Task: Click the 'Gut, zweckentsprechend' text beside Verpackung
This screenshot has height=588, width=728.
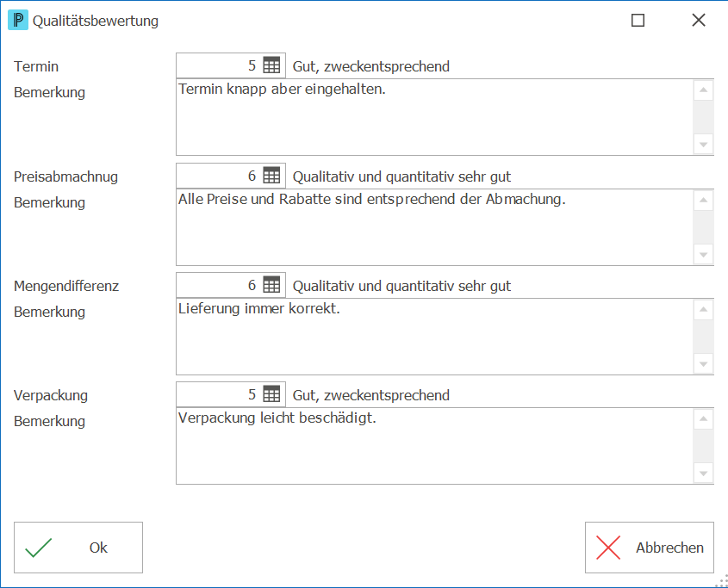Action: (371, 395)
